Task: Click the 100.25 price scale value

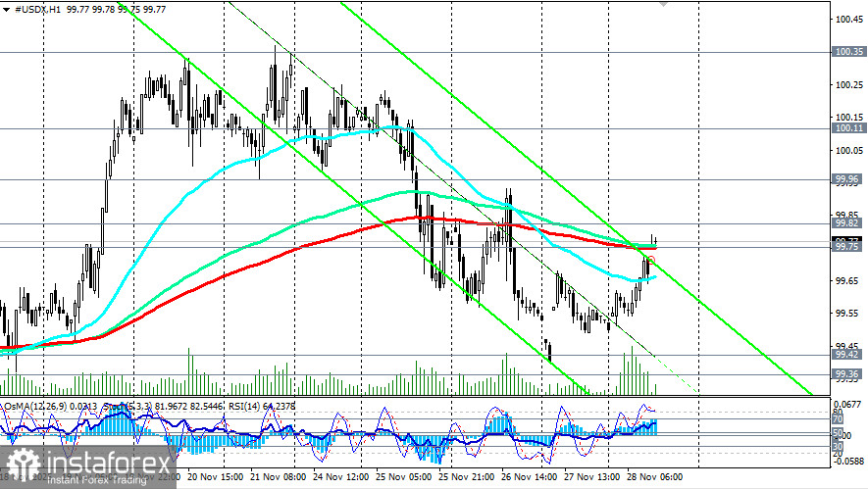Action: (849, 84)
